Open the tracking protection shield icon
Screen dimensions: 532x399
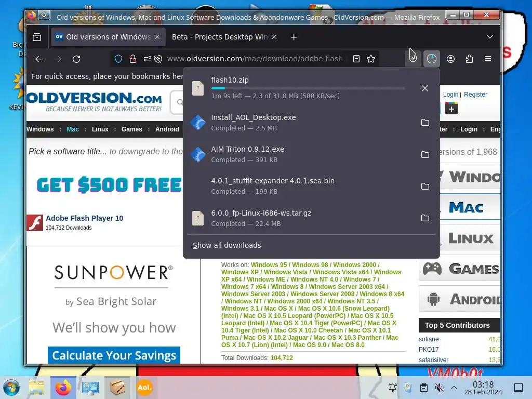(x=118, y=59)
